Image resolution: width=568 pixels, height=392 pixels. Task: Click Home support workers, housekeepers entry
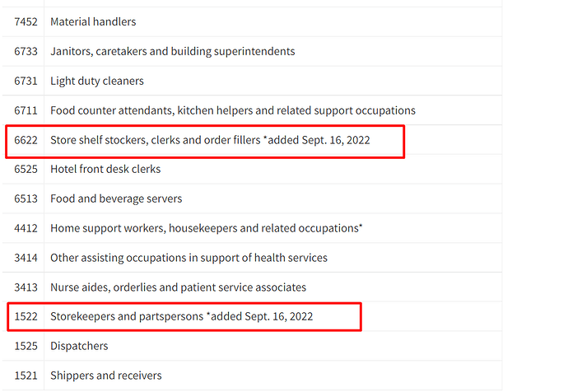(206, 228)
